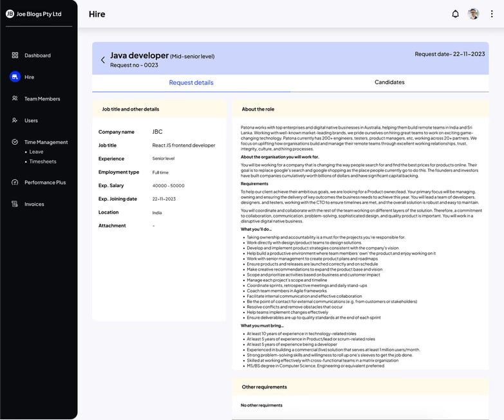
Task: Switch to the Candidates tab
Action: [x=389, y=82]
